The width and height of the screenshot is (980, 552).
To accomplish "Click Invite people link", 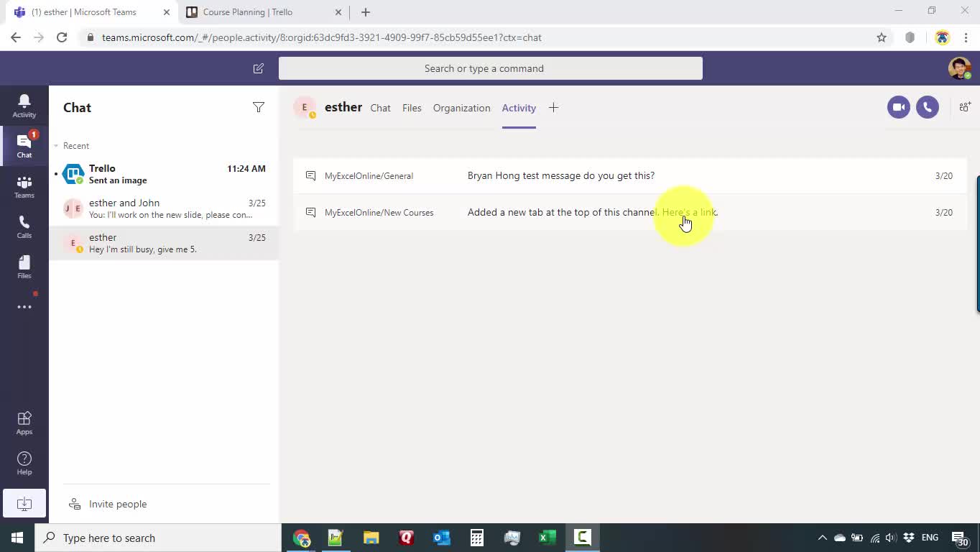I will pyautogui.click(x=117, y=504).
